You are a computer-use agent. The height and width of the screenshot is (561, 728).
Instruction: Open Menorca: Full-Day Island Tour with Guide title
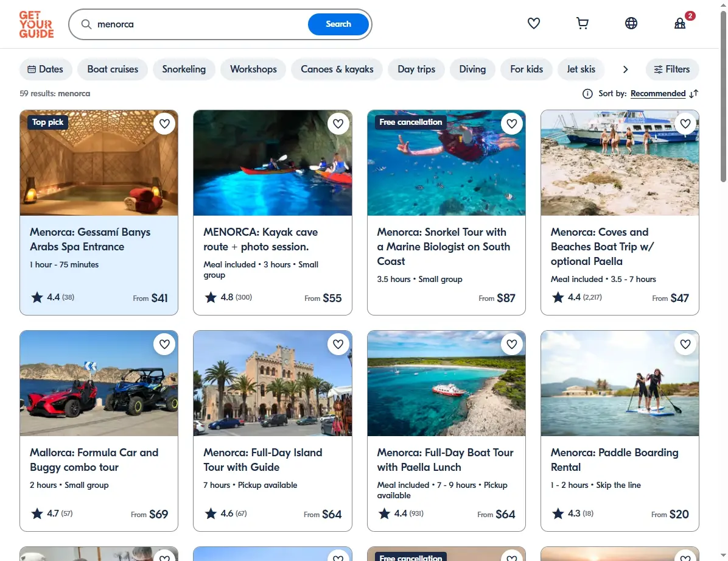(263, 460)
